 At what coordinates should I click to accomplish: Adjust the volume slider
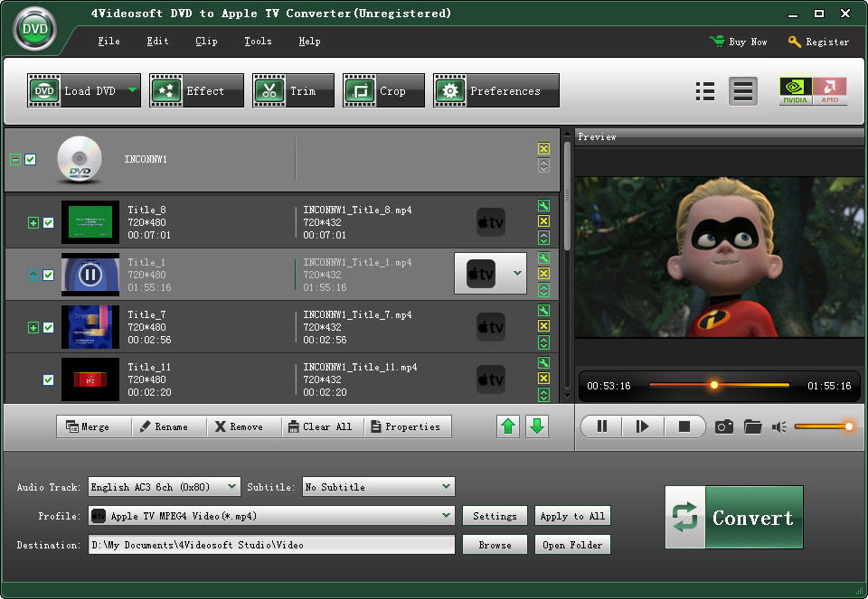[824, 426]
